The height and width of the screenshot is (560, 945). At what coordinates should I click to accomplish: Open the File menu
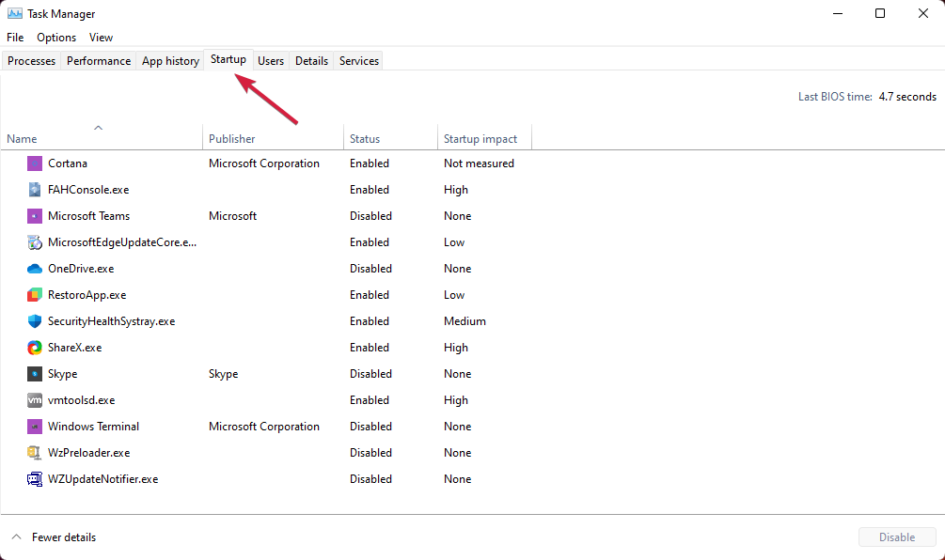(15, 38)
